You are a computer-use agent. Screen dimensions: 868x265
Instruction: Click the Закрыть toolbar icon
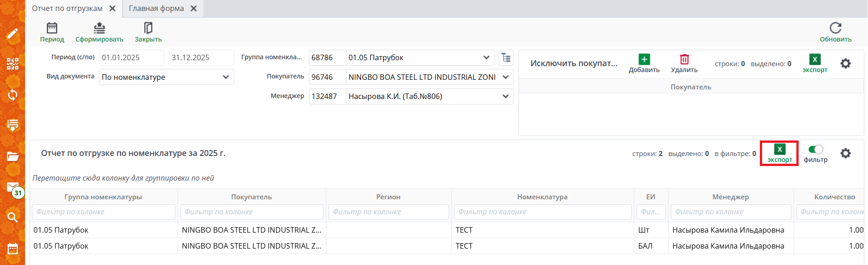point(148,28)
